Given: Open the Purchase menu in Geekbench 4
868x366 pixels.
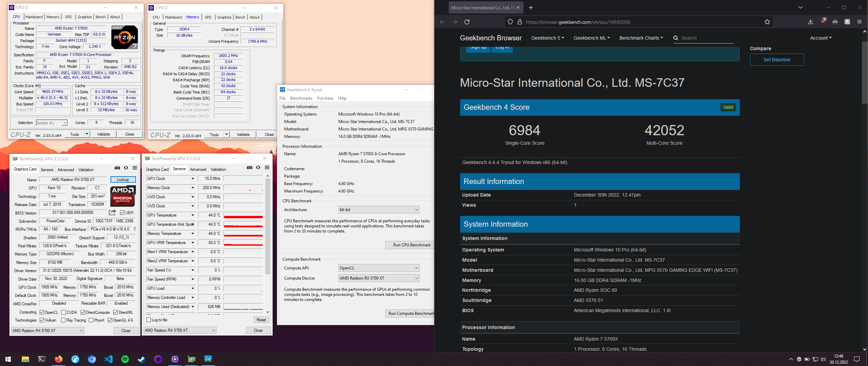Looking at the screenshot, I should [325, 98].
